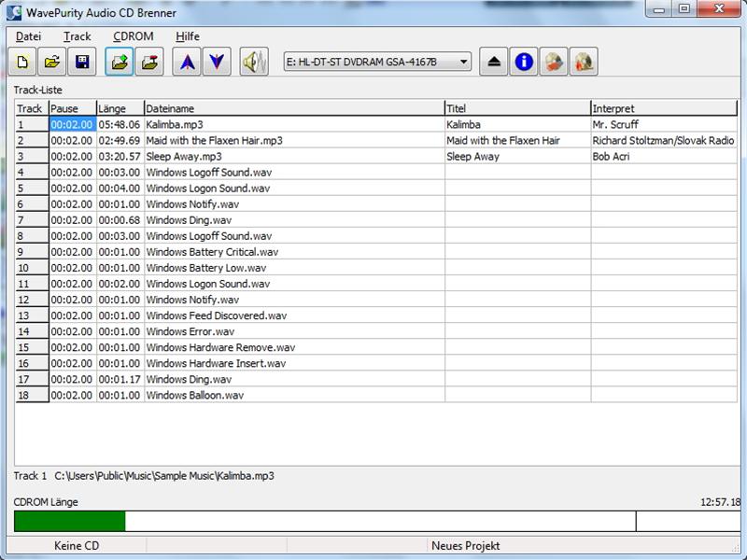Click the Länge column header

[120, 108]
